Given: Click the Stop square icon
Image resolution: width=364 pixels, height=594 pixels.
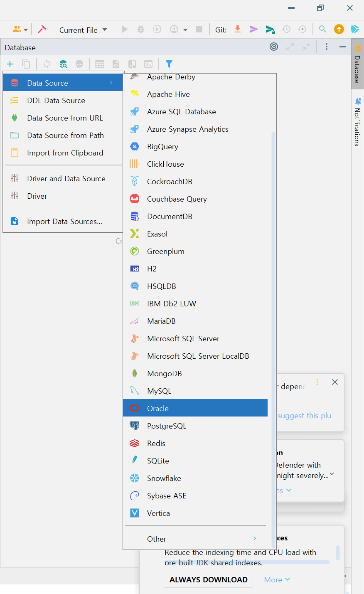Looking at the screenshot, I should click(199, 29).
